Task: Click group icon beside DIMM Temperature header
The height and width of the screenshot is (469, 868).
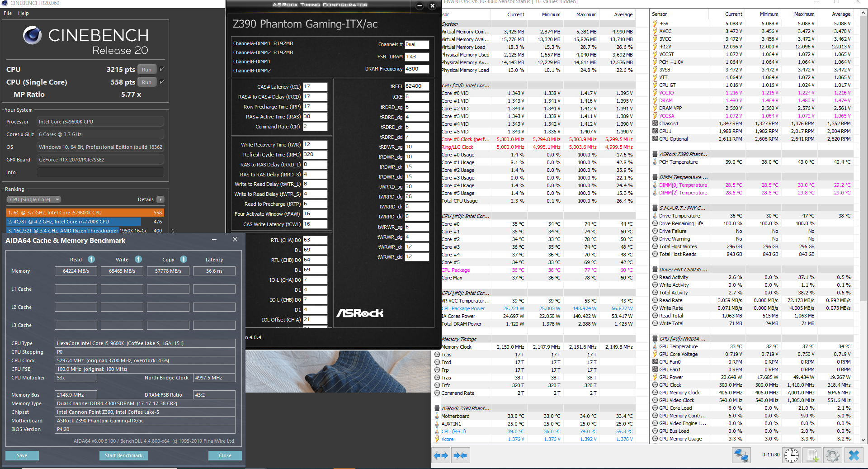Action: coord(655,177)
